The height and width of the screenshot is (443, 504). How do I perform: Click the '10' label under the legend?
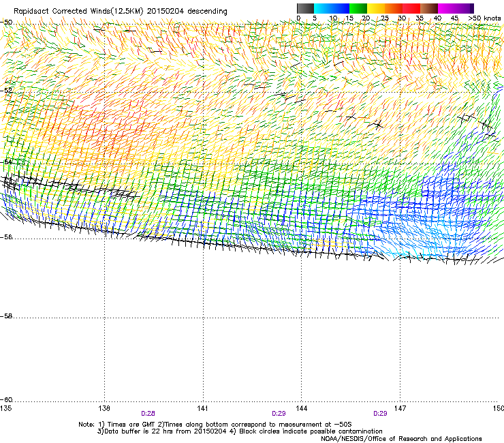333,18
